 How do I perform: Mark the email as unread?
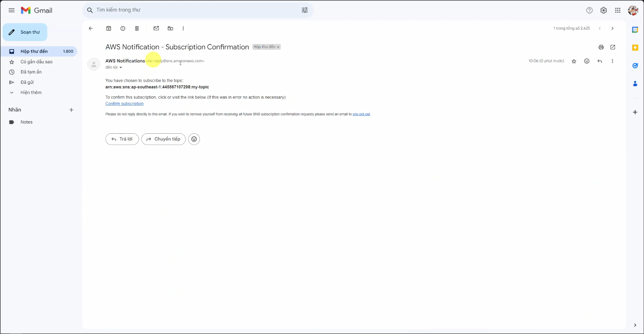coord(156,29)
